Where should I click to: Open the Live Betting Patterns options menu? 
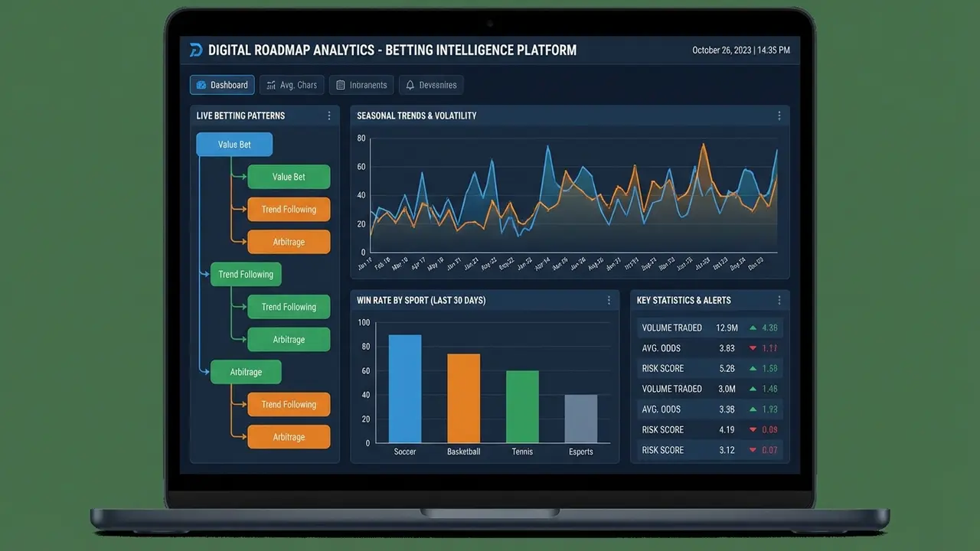[329, 116]
